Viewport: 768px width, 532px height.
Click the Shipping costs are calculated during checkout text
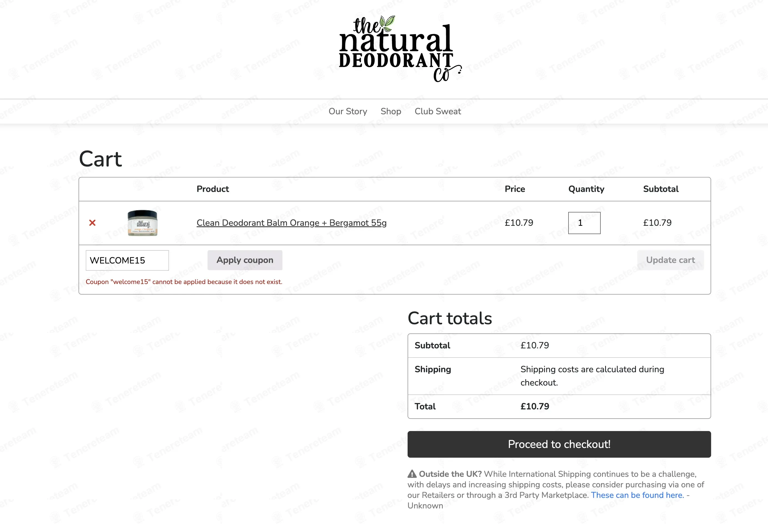click(x=592, y=376)
